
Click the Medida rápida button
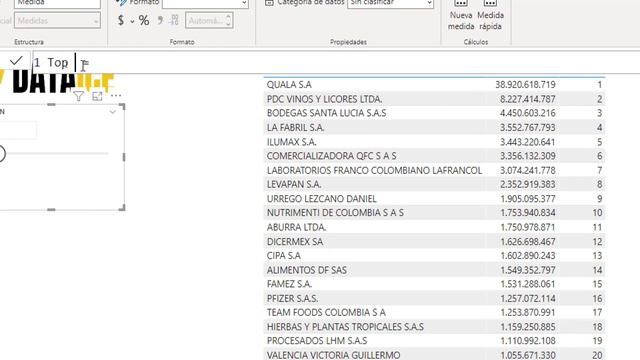click(x=490, y=16)
